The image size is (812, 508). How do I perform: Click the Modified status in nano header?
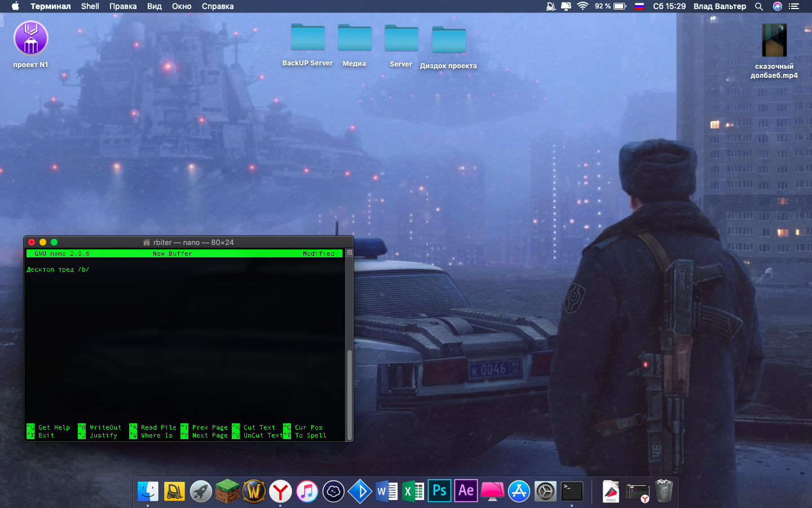pos(319,253)
